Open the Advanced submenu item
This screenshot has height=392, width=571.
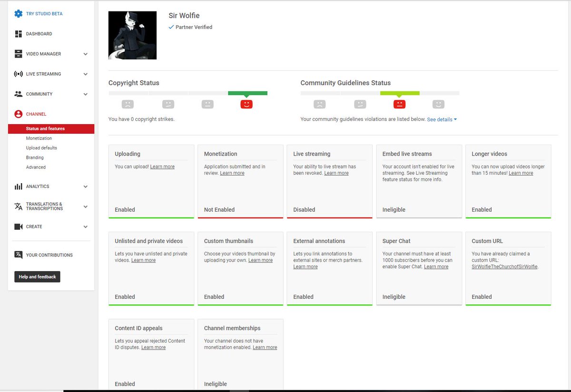tap(36, 167)
